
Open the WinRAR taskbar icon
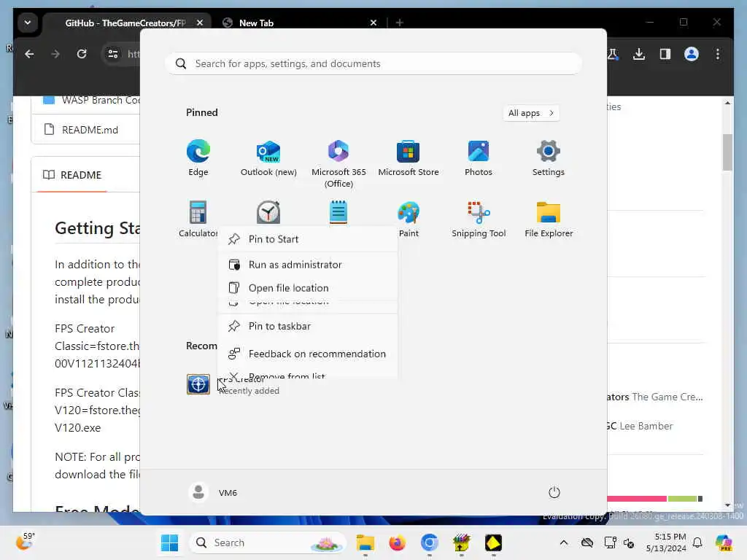tap(461, 542)
